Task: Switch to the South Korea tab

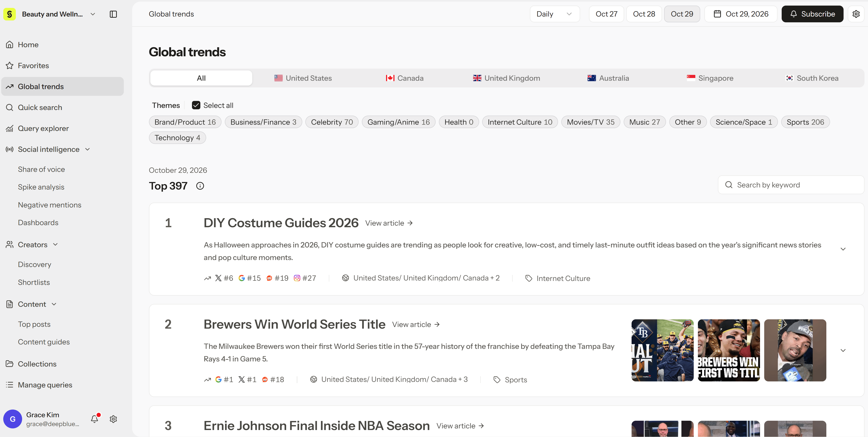Action: coord(812,78)
